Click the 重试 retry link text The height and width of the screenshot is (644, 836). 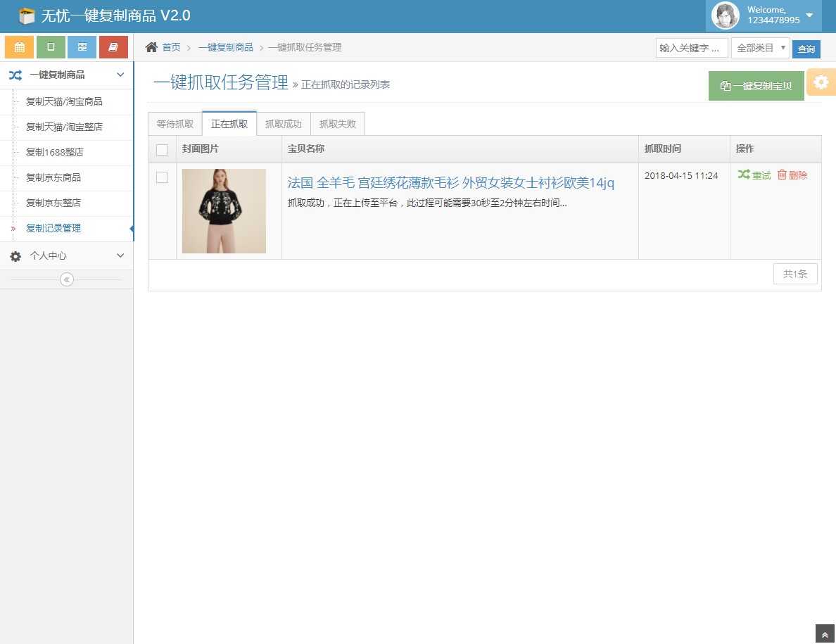(x=761, y=175)
